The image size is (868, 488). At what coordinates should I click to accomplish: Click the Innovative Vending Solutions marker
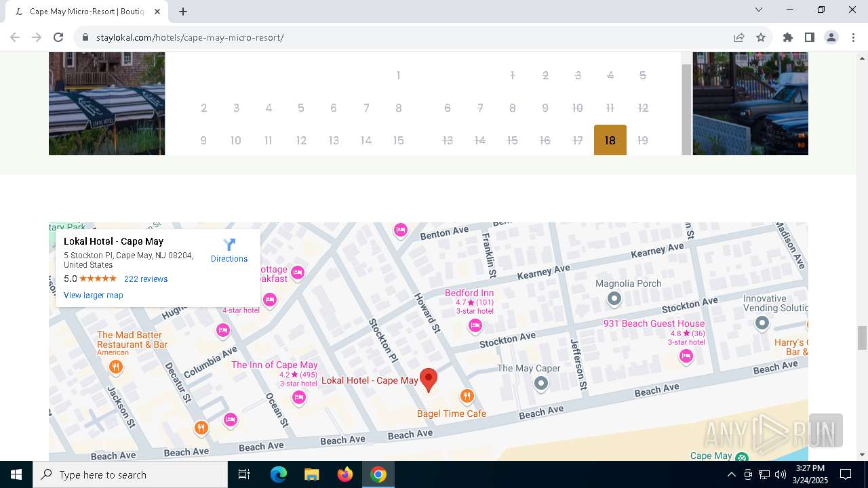762,323
